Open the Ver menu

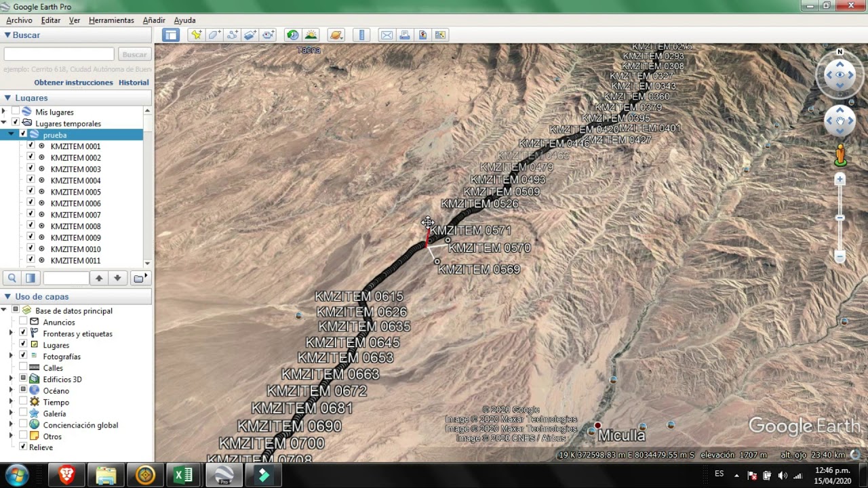tap(75, 20)
